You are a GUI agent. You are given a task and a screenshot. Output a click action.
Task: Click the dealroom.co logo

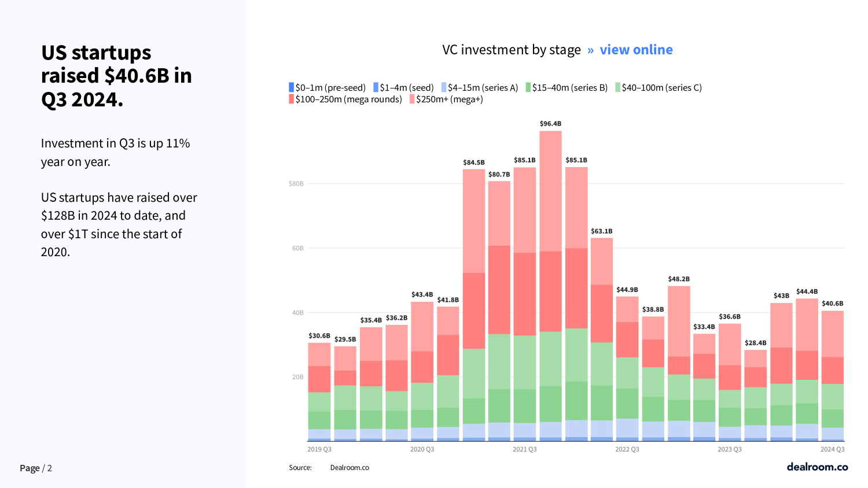(x=817, y=467)
